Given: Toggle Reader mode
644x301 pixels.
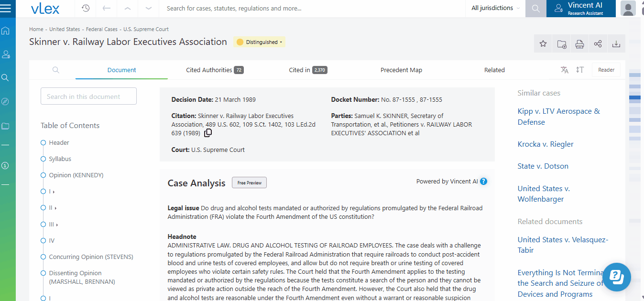Looking at the screenshot, I should 606,70.
